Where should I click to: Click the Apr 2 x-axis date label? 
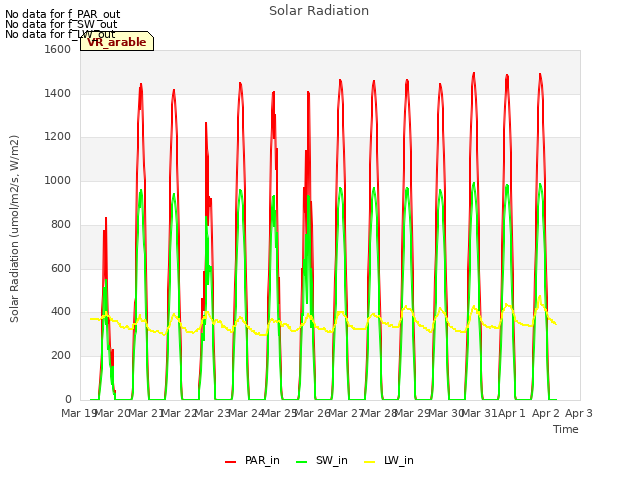pyautogui.click(x=545, y=413)
